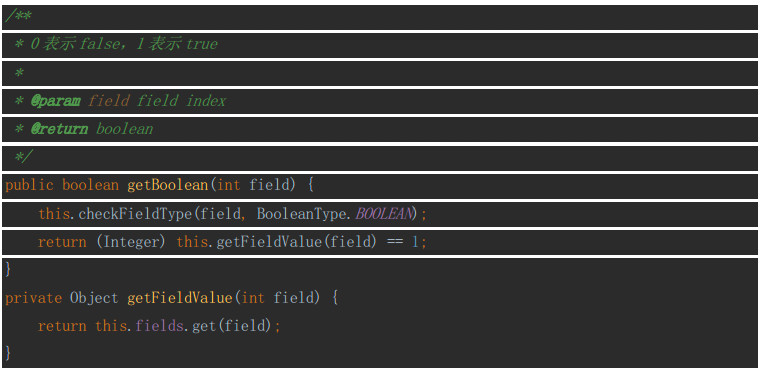Image resolution: width=762 pixels, height=372 pixels.
Task: Click the numeric literal 1 after ==
Action: 415,242
